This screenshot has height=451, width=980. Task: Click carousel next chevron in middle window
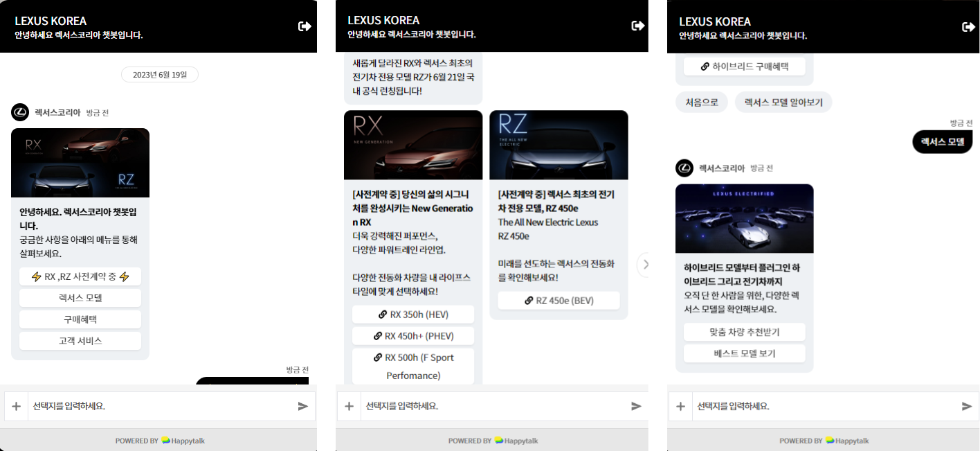point(645,264)
